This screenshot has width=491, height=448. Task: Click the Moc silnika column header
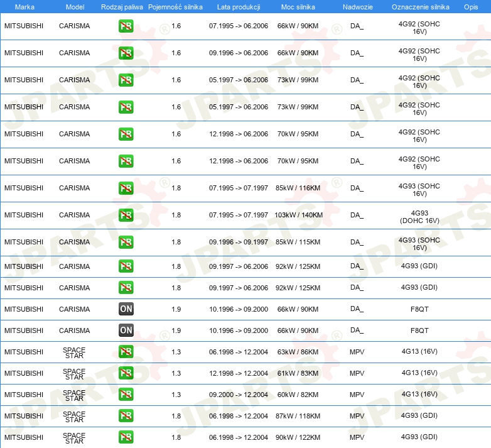click(298, 7)
